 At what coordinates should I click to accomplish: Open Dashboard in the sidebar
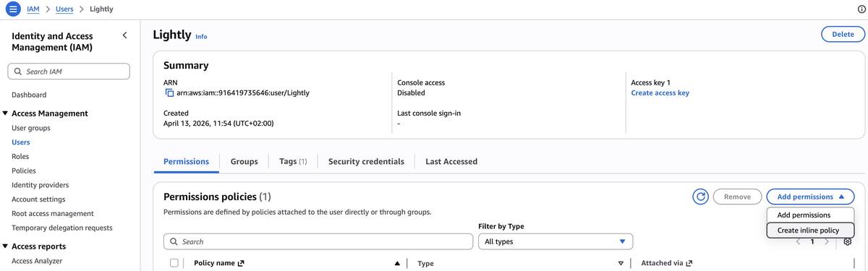click(x=29, y=95)
